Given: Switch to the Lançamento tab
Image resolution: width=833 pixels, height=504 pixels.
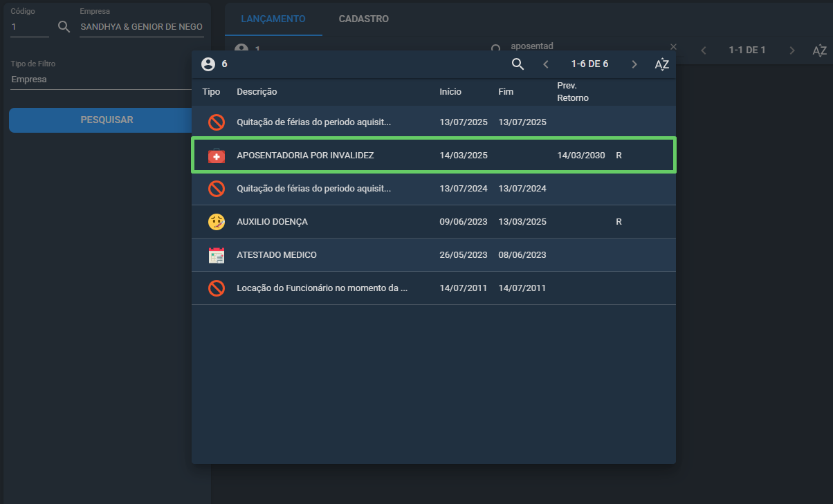Looking at the screenshot, I should tap(273, 19).
